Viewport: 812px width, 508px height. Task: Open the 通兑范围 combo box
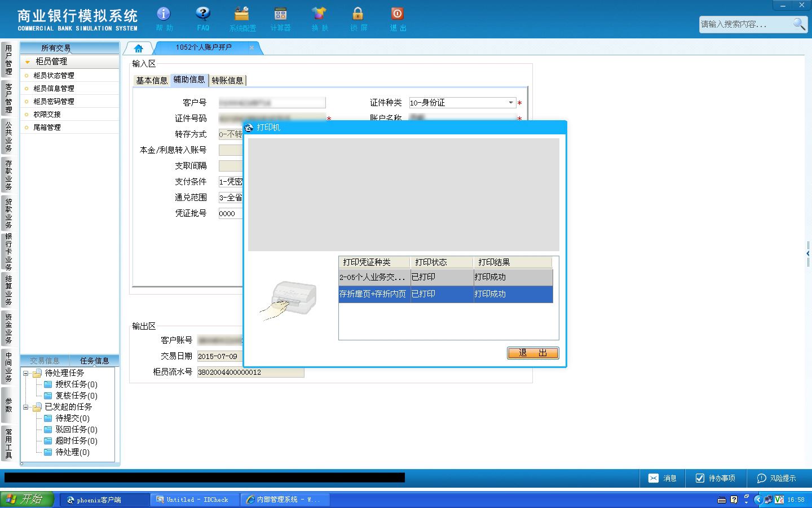point(231,198)
